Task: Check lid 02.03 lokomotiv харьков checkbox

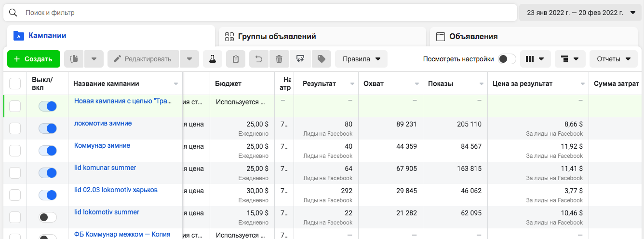Action: (x=15, y=195)
